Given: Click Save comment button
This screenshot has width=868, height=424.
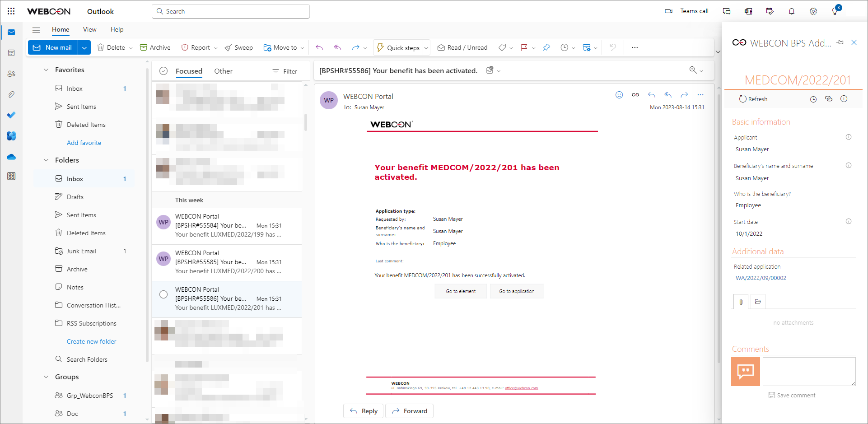Looking at the screenshot, I should pos(792,395).
